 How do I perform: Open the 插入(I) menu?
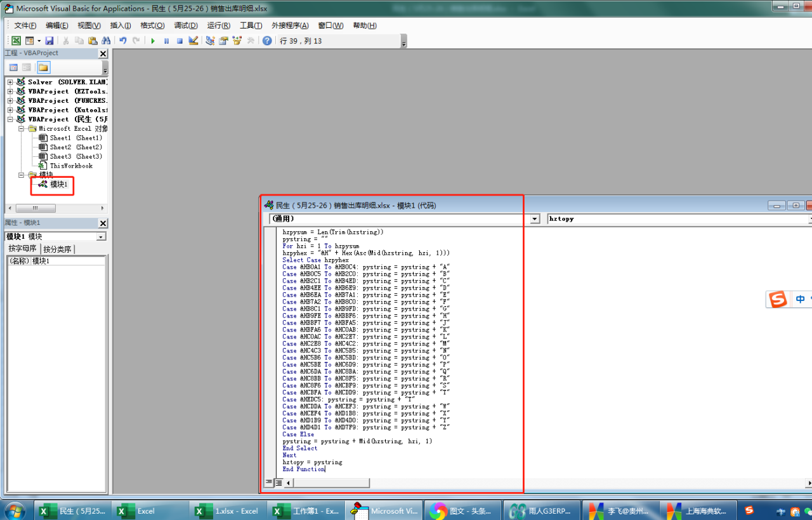click(121, 25)
